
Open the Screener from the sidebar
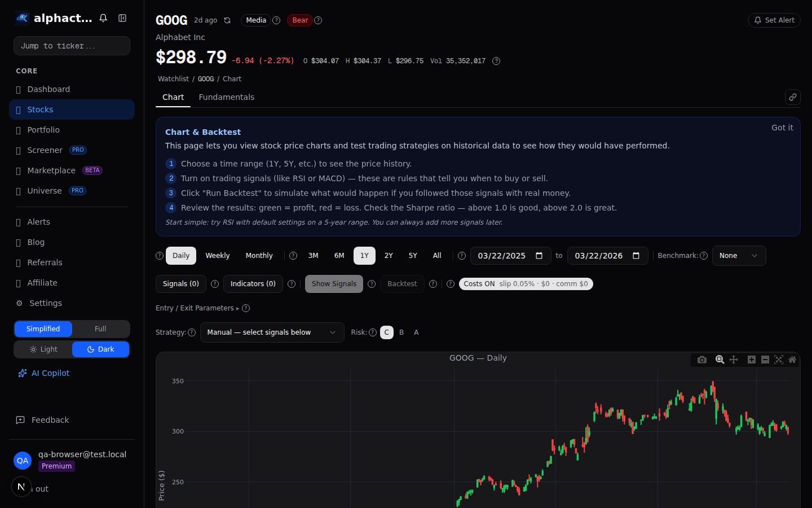pos(45,150)
